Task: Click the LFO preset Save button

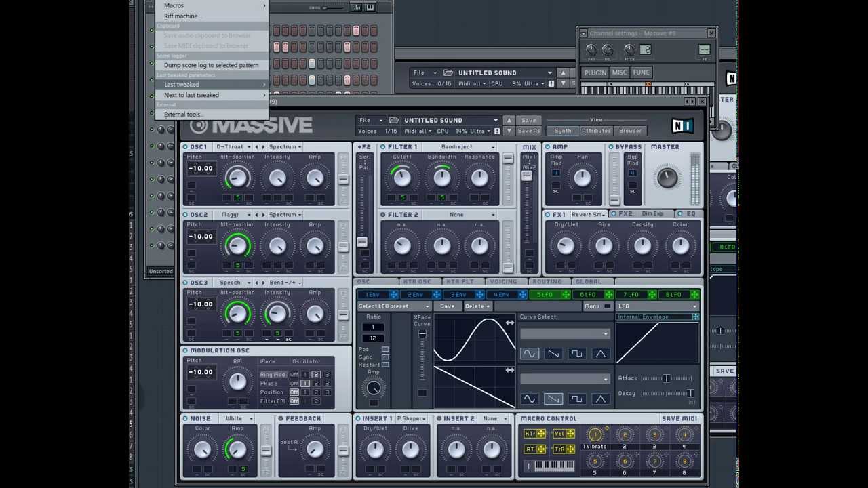Action: point(448,306)
